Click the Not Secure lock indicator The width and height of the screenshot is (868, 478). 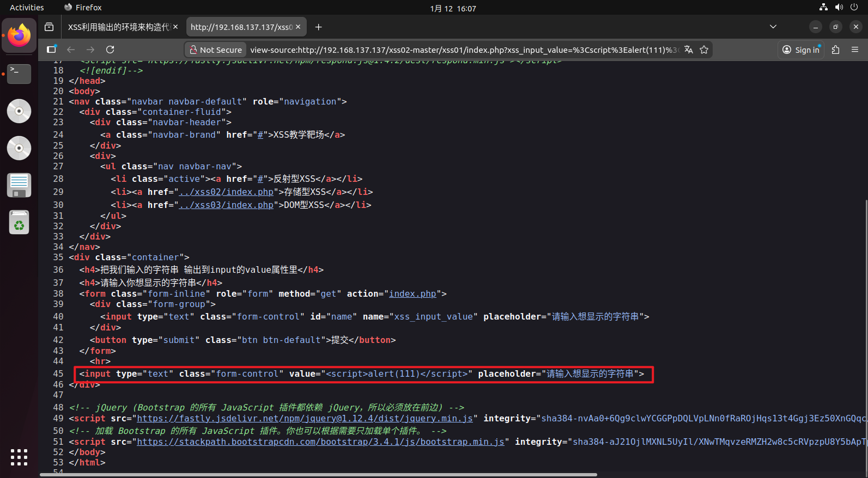coord(216,50)
